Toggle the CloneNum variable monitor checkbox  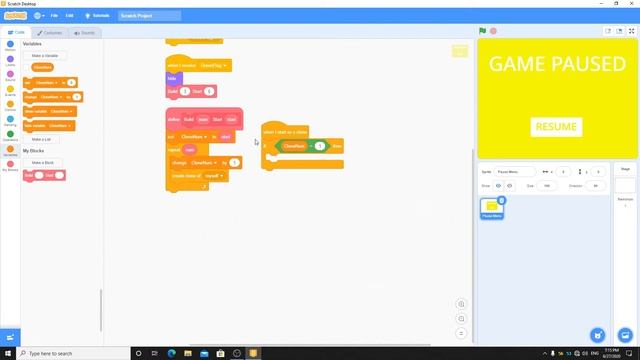click(27, 67)
